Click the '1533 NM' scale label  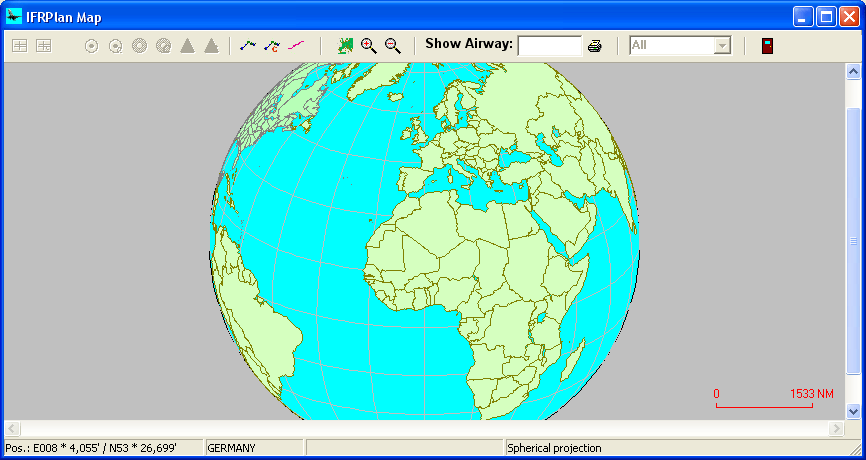[x=811, y=394]
